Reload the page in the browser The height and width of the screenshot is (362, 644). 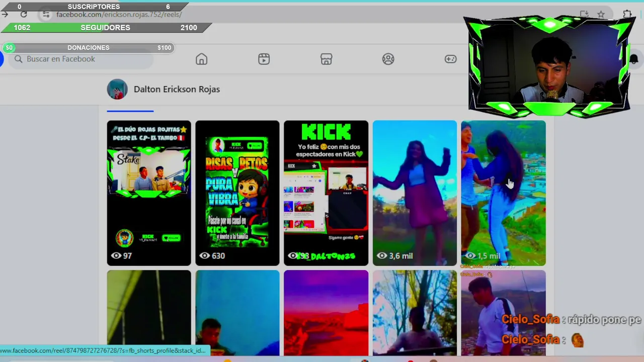click(x=24, y=15)
